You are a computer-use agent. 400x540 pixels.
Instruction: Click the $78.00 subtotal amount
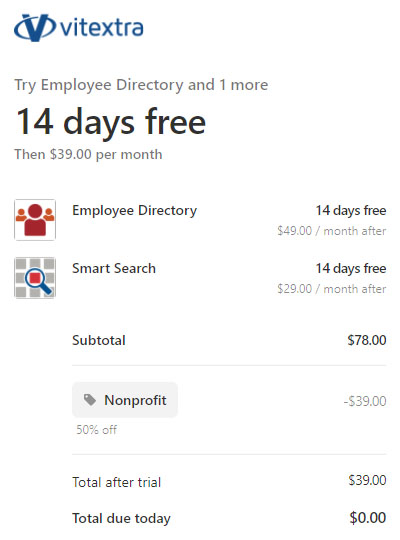pyautogui.click(x=367, y=340)
